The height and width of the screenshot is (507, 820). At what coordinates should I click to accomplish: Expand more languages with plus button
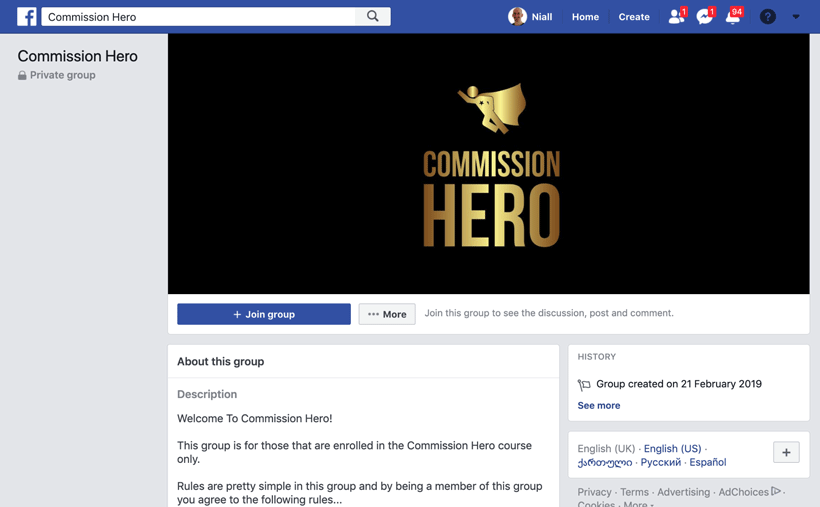pyautogui.click(x=786, y=453)
